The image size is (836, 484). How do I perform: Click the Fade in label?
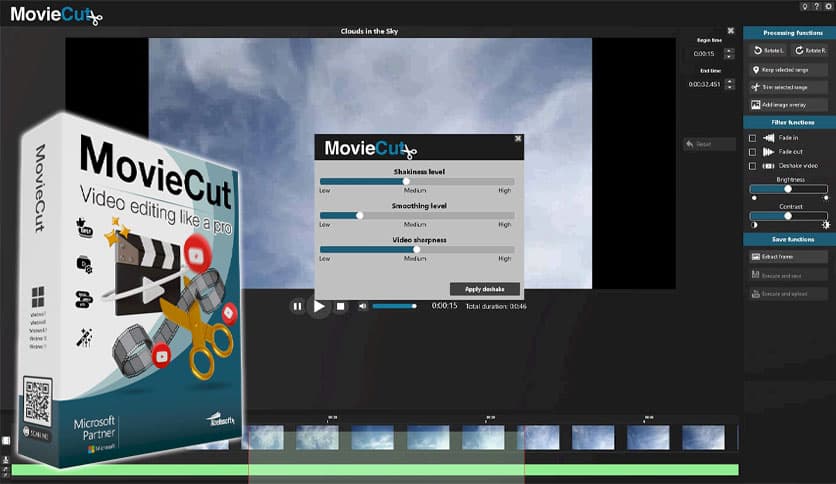click(x=788, y=138)
